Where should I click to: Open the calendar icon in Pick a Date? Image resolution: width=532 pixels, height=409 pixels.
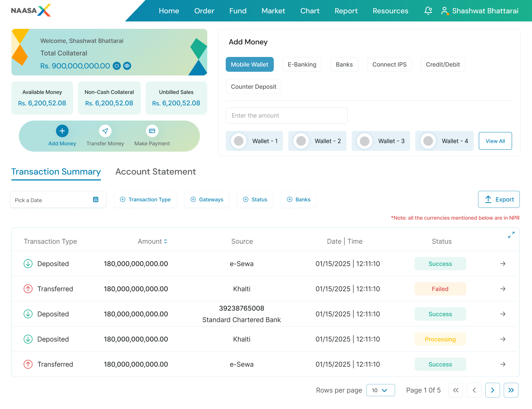pos(95,199)
